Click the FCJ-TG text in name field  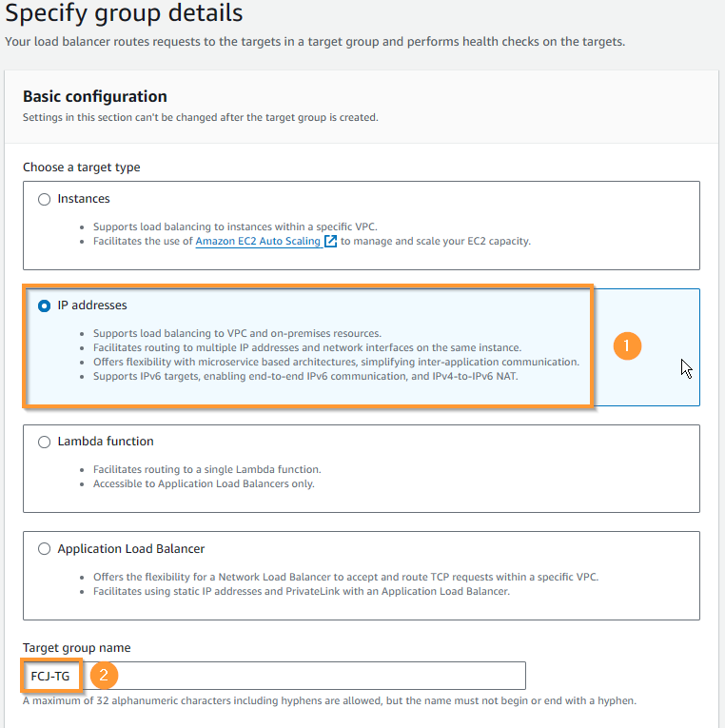coord(50,676)
